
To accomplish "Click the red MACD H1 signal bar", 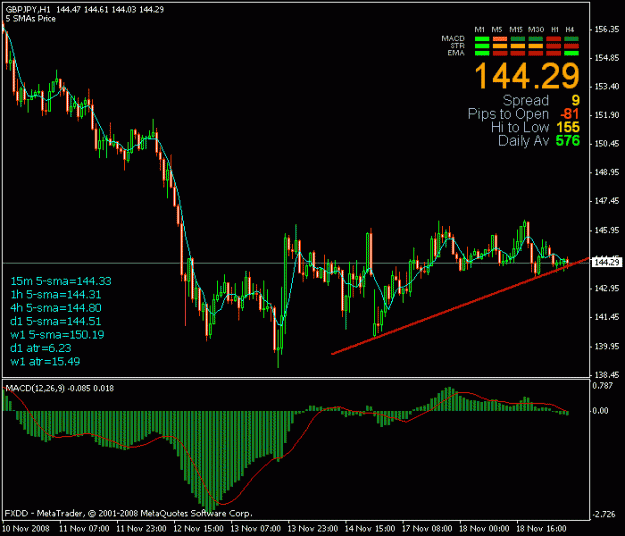I will point(554,39).
